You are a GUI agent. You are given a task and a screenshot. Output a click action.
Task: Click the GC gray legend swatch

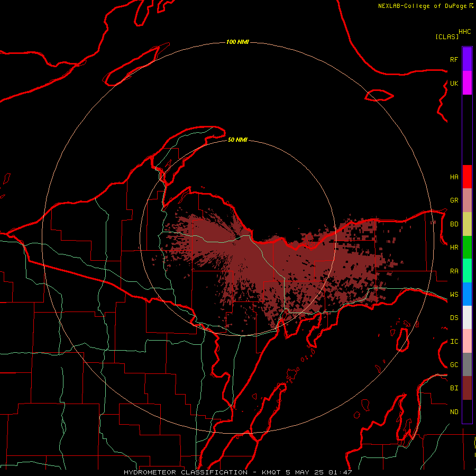click(x=467, y=364)
